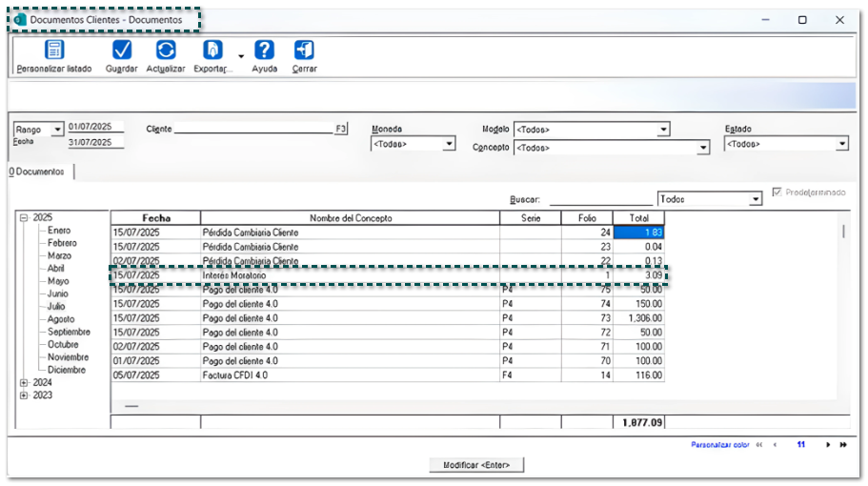
Task: Toggle the Predeterminado checkbox
Action: point(778,192)
